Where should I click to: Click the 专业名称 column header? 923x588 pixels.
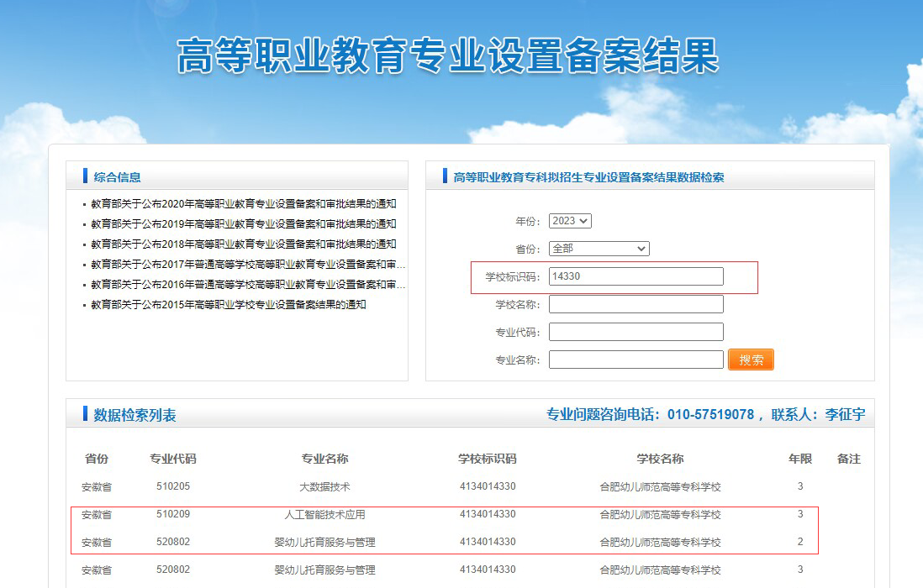tap(325, 459)
